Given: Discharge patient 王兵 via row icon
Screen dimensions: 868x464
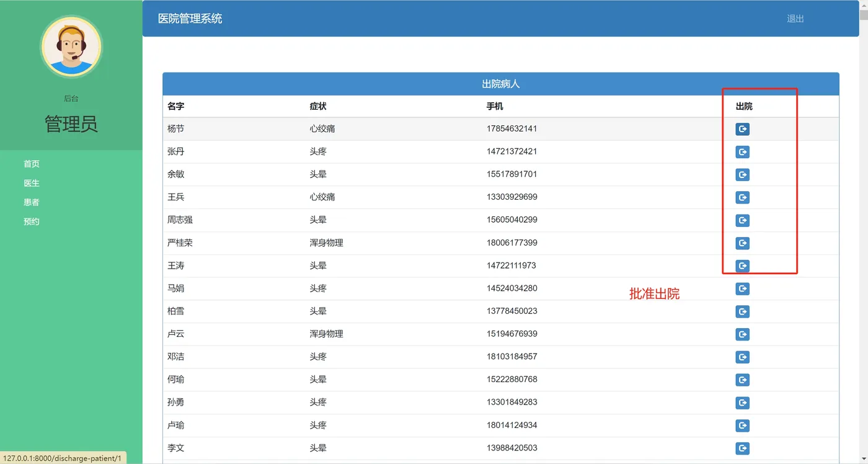Looking at the screenshot, I should point(742,197).
